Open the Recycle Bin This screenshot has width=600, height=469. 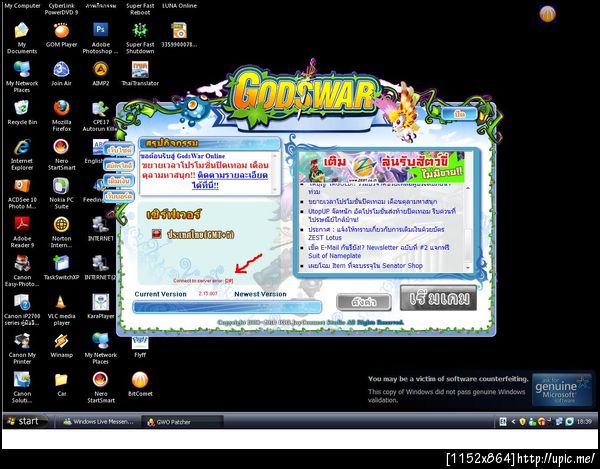click(22, 112)
